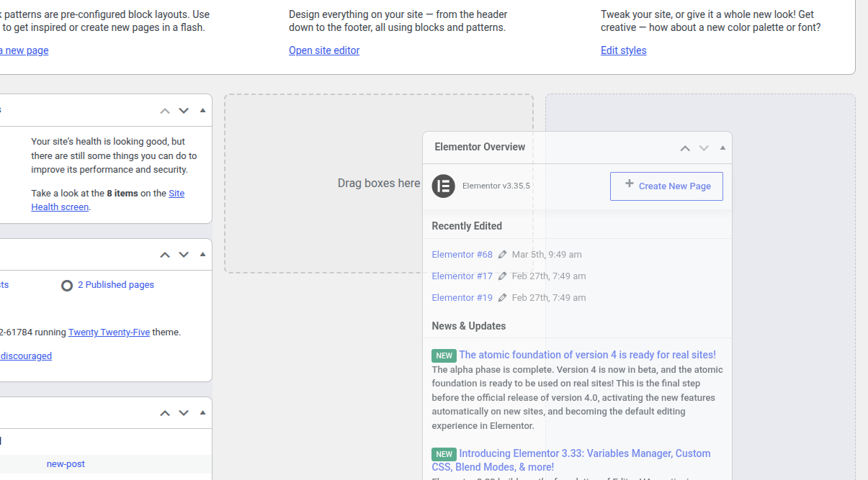Image resolution: width=868 pixels, height=480 pixels.
Task: Open Elementor #68 recently edited page
Action: tap(462, 255)
